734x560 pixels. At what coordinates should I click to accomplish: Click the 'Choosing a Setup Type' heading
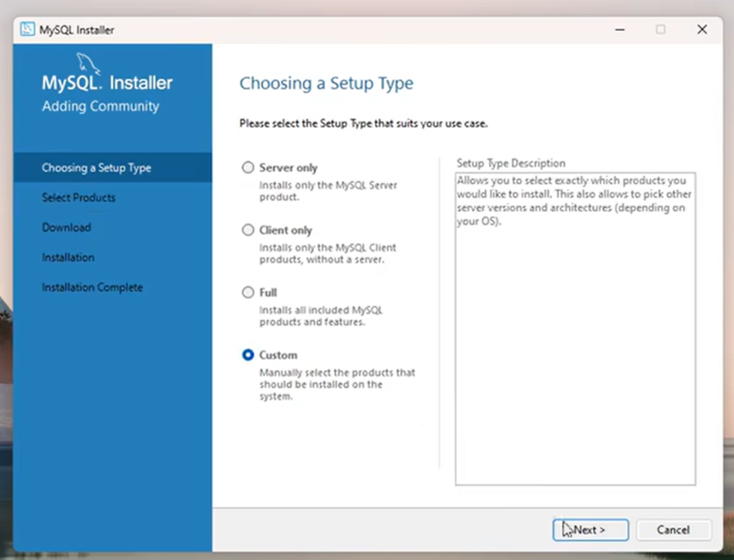pos(327,83)
